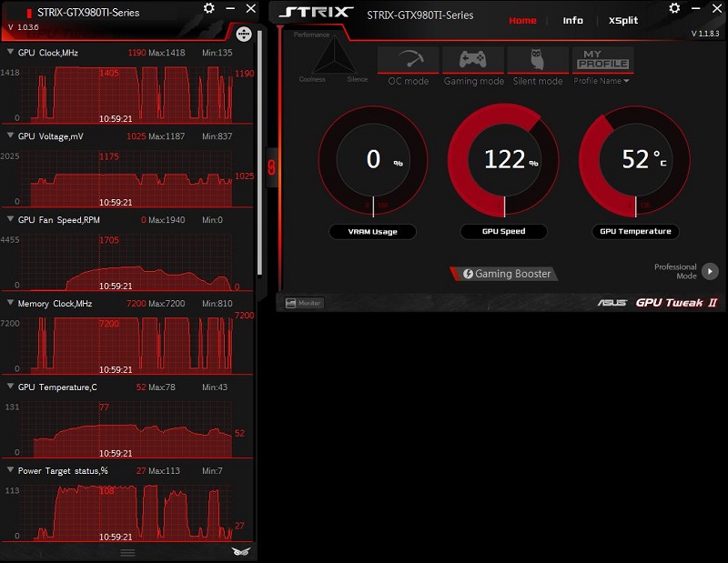The width and height of the screenshot is (728, 563).
Task: Click the GPU Tweak II logo text
Action: click(x=676, y=303)
